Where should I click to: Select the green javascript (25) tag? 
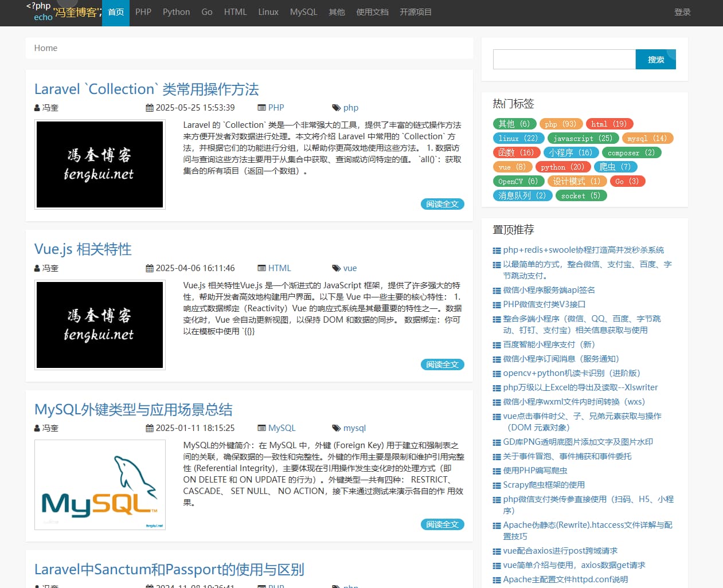click(583, 138)
